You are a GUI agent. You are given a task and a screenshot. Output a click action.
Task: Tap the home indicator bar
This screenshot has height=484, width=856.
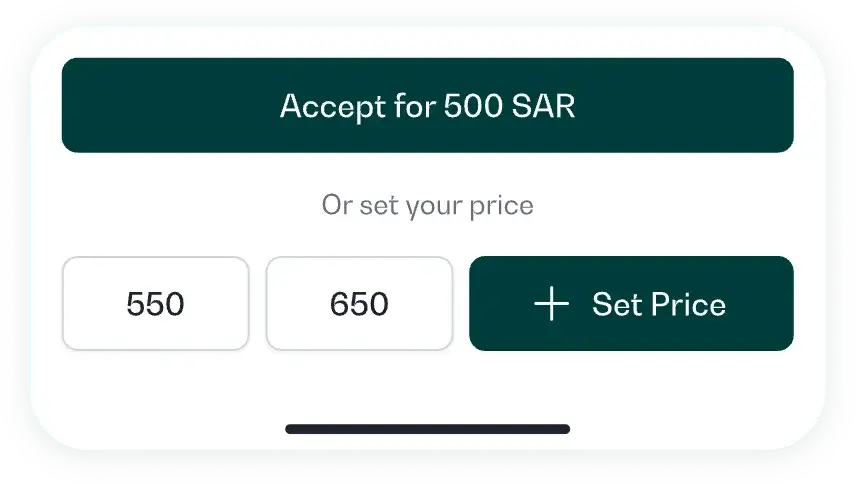point(427,429)
